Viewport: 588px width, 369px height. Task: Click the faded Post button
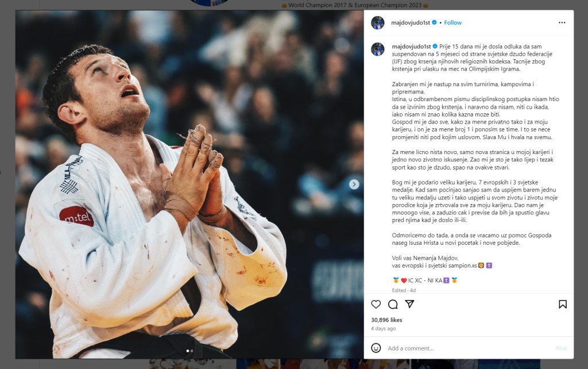(x=561, y=348)
